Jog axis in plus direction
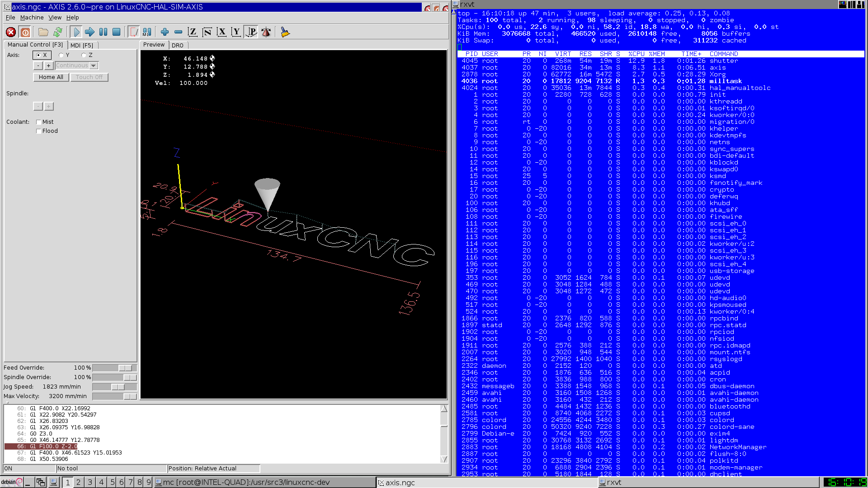 pyautogui.click(x=48, y=66)
